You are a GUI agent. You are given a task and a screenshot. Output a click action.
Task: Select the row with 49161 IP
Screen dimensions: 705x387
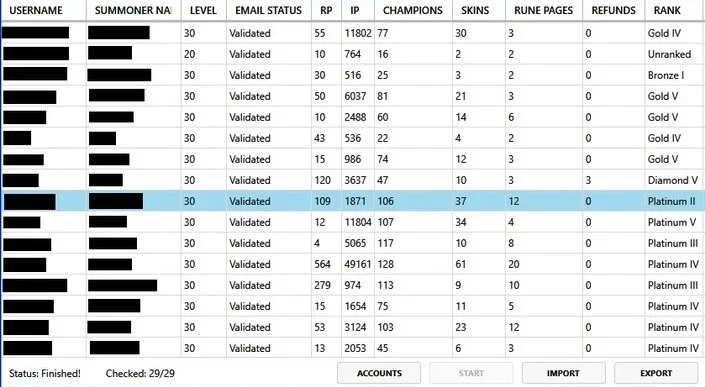(x=352, y=264)
